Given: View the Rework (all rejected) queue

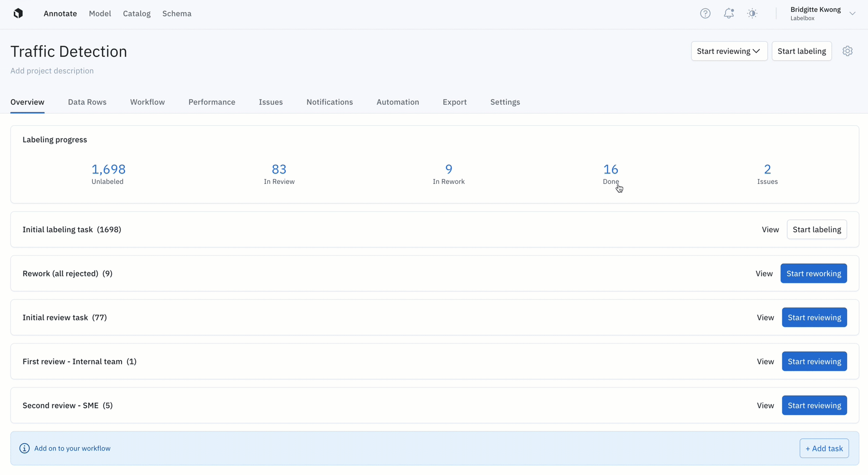Looking at the screenshot, I should pyautogui.click(x=764, y=273).
